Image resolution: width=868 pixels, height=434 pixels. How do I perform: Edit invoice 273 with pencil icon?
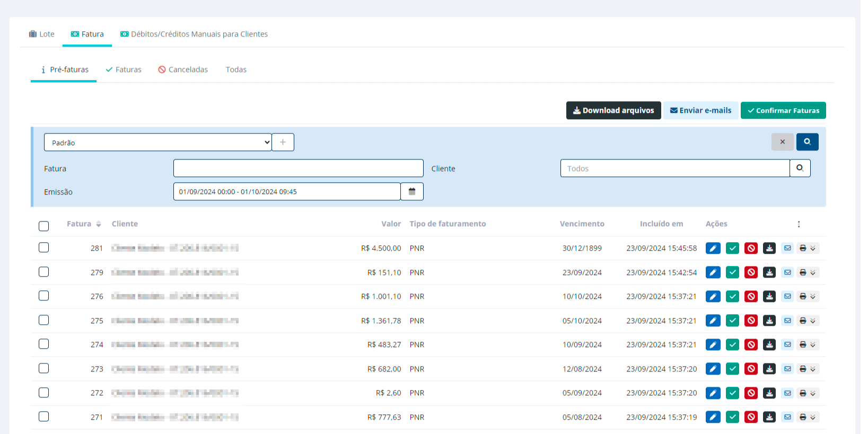click(x=713, y=369)
